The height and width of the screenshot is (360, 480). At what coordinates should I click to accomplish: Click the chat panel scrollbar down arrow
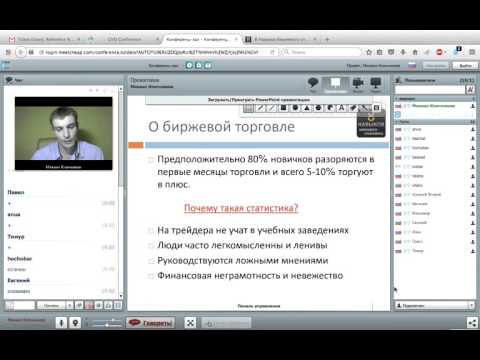(x=121, y=296)
